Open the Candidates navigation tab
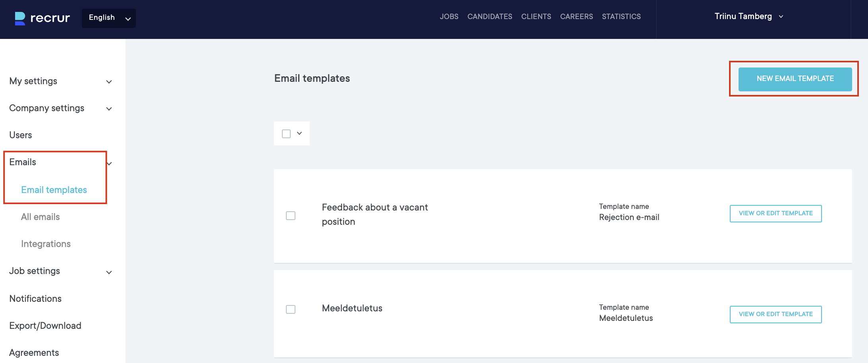The height and width of the screenshot is (363, 868). (490, 17)
